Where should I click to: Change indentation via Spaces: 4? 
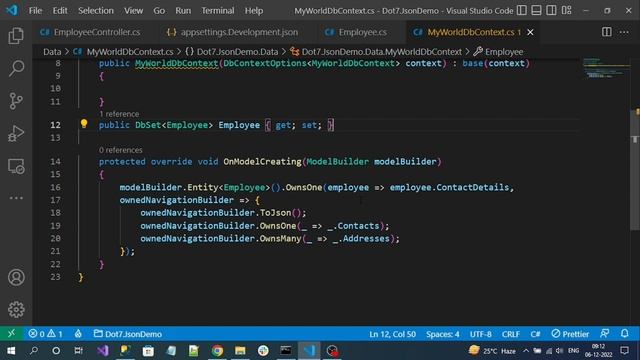(442, 334)
